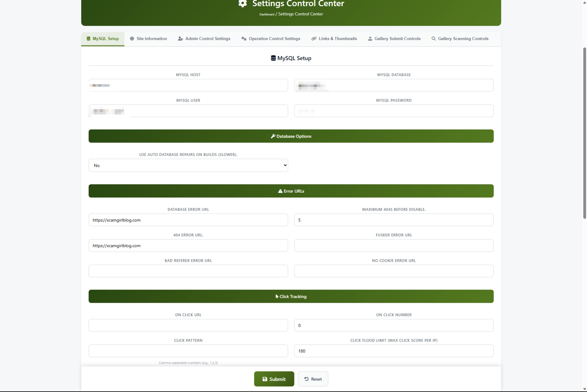The width and height of the screenshot is (587, 392).
Task: Click the upload icon beside Gallery Submit Controls
Action: click(370, 39)
